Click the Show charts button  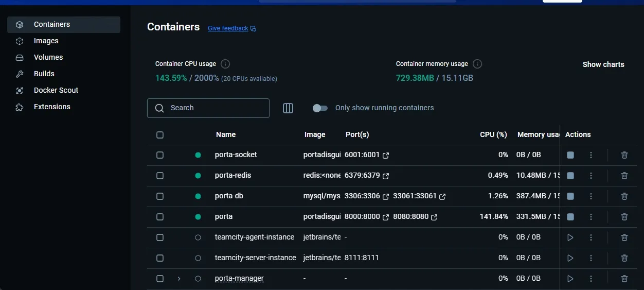click(603, 64)
